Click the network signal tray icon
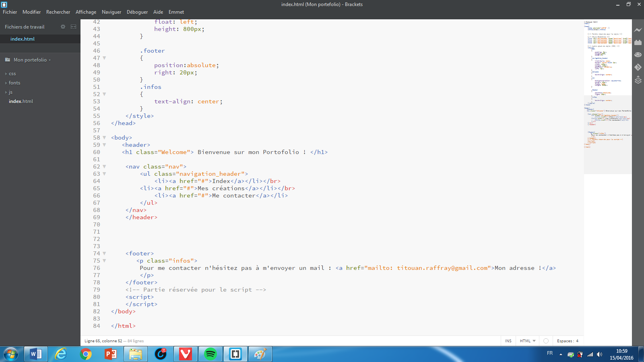 (590, 354)
